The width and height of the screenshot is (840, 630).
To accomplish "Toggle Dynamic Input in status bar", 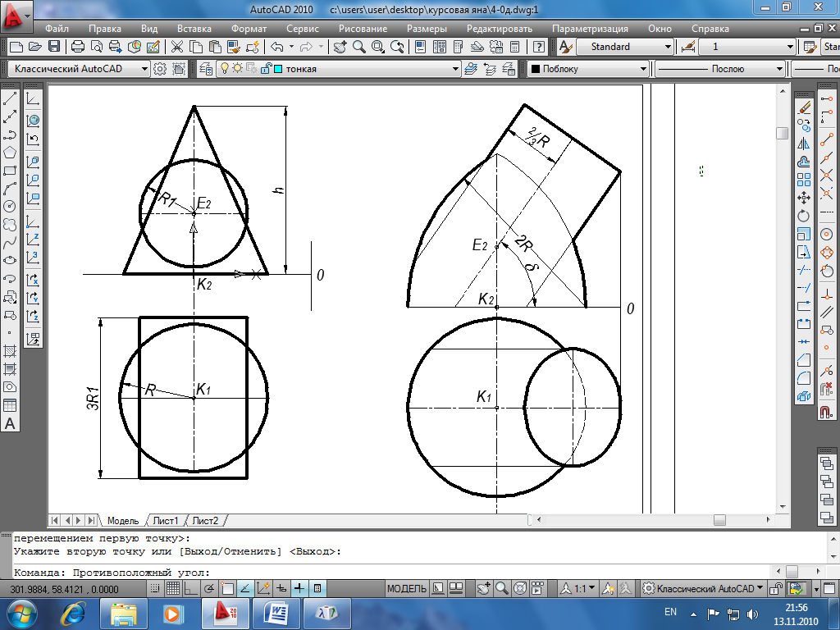I will (282, 588).
